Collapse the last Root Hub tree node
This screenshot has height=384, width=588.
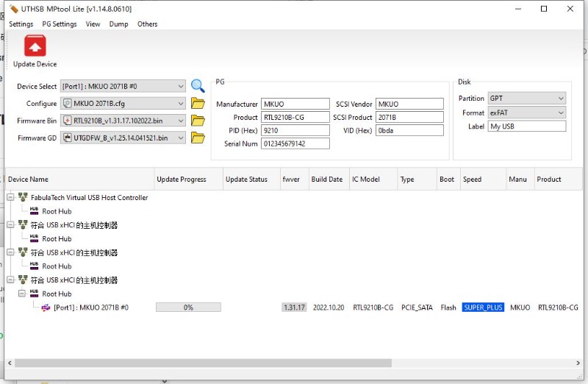click(x=22, y=294)
